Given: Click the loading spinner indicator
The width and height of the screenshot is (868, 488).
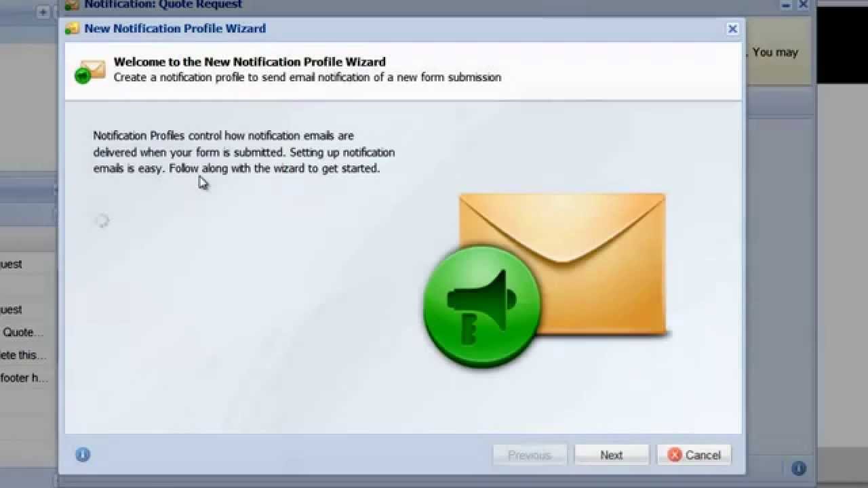Looking at the screenshot, I should point(102,220).
